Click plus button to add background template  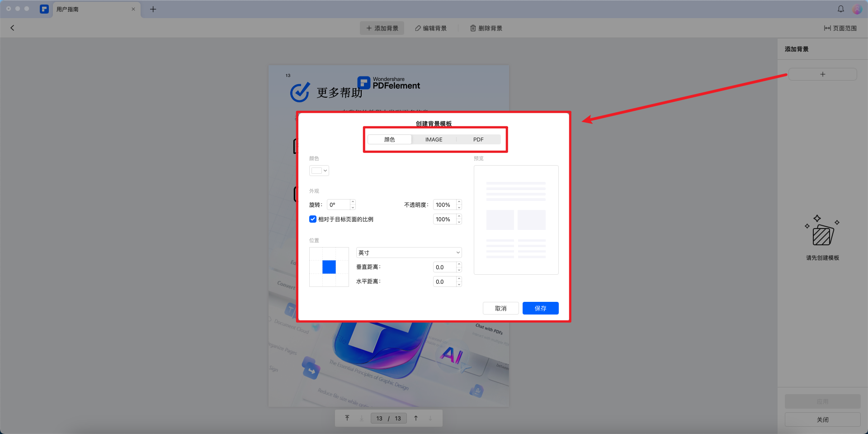pos(822,74)
